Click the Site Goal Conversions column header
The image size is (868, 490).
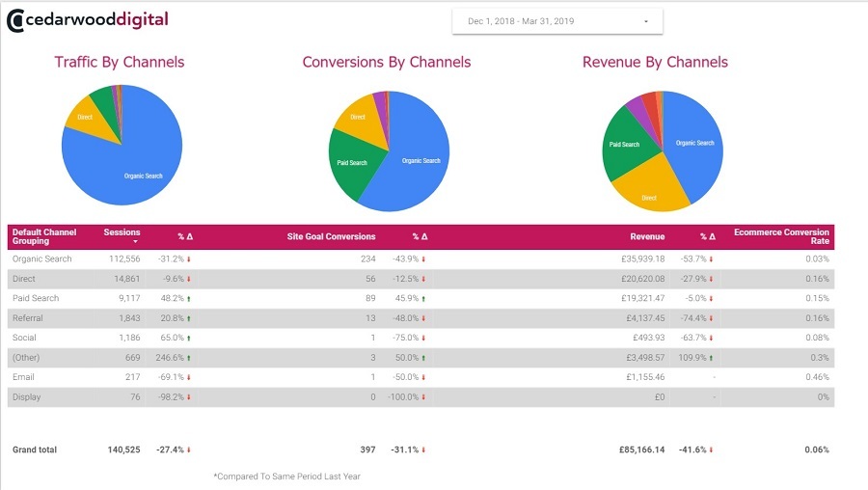click(331, 236)
